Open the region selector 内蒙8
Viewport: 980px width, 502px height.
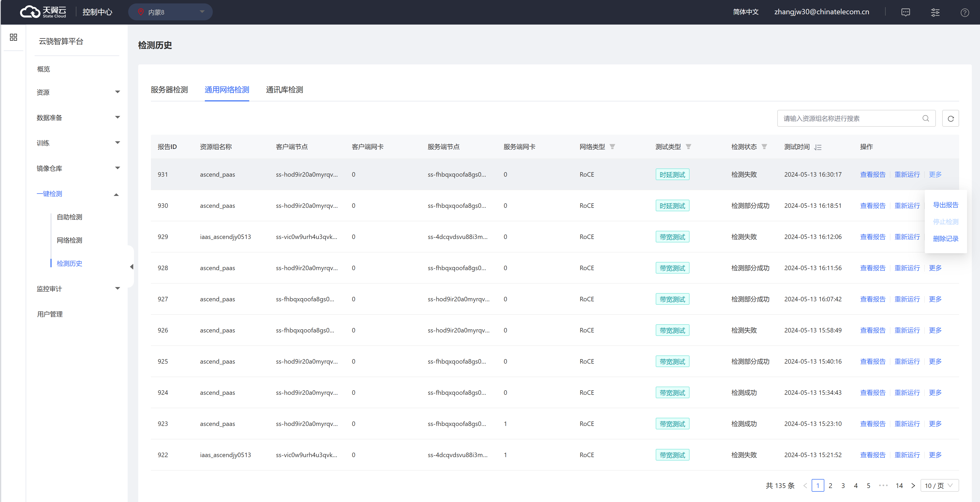[x=170, y=12]
